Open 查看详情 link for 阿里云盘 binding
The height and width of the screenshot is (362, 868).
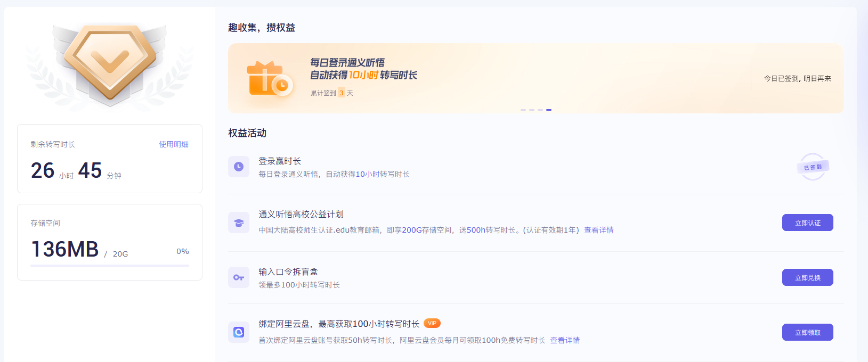[565, 340]
